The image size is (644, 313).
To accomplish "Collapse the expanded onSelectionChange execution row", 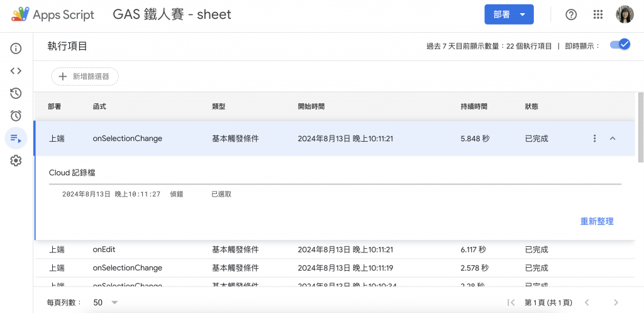I will (613, 139).
